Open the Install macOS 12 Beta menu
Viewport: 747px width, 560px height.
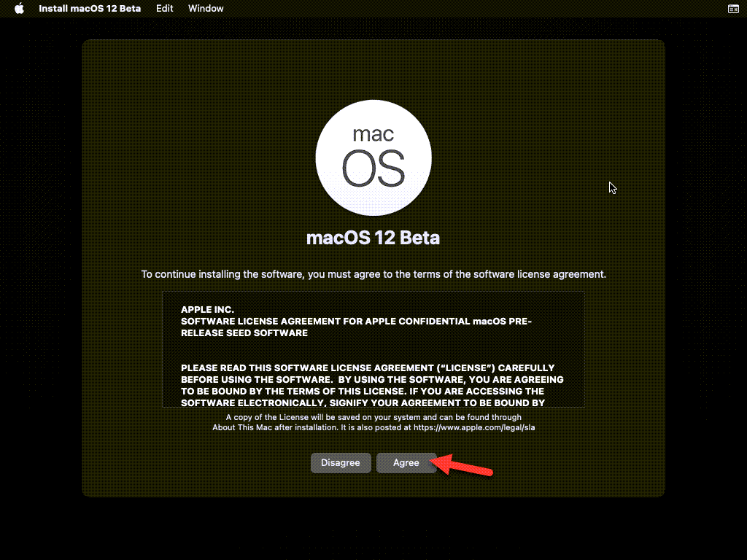(x=90, y=8)
